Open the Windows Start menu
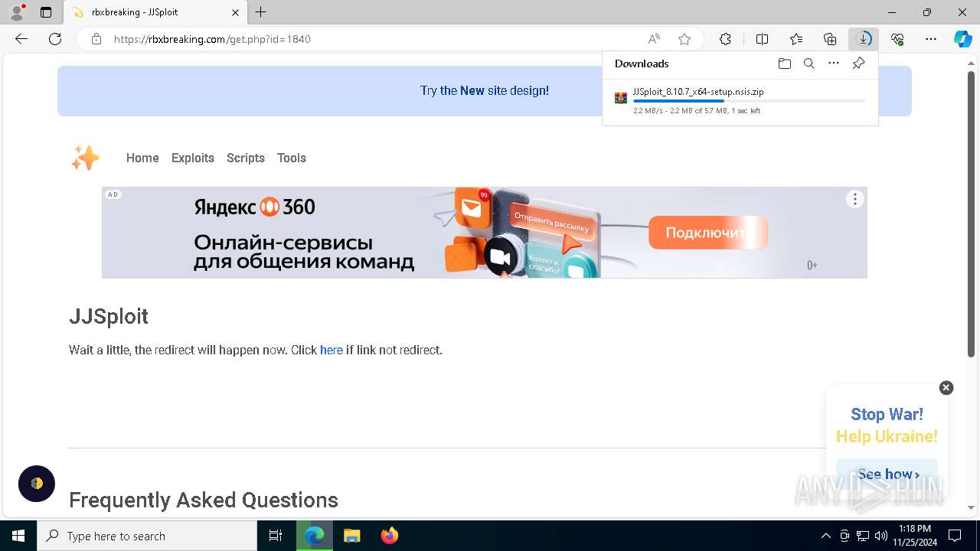The height and width of the screenshot is (551, 980). click(x=18, y=536)
